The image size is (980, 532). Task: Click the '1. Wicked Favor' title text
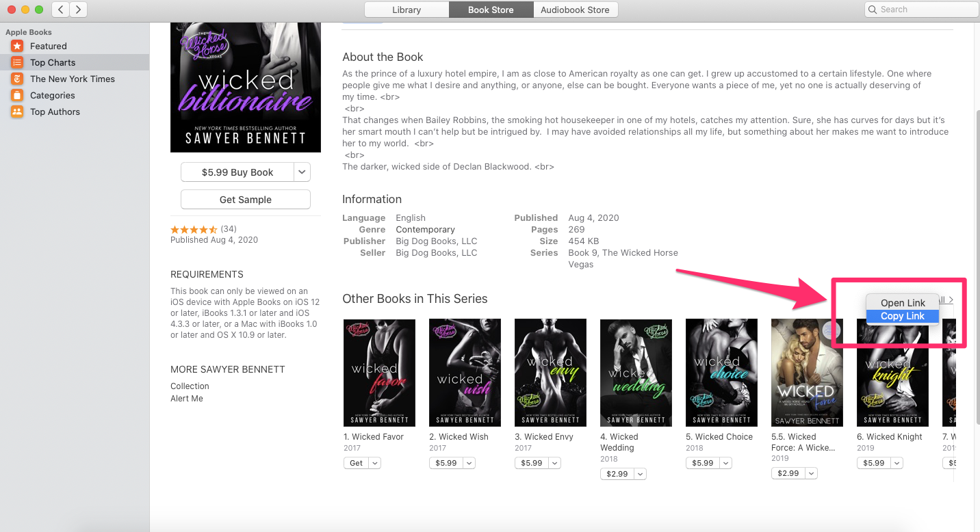[374, 437]
